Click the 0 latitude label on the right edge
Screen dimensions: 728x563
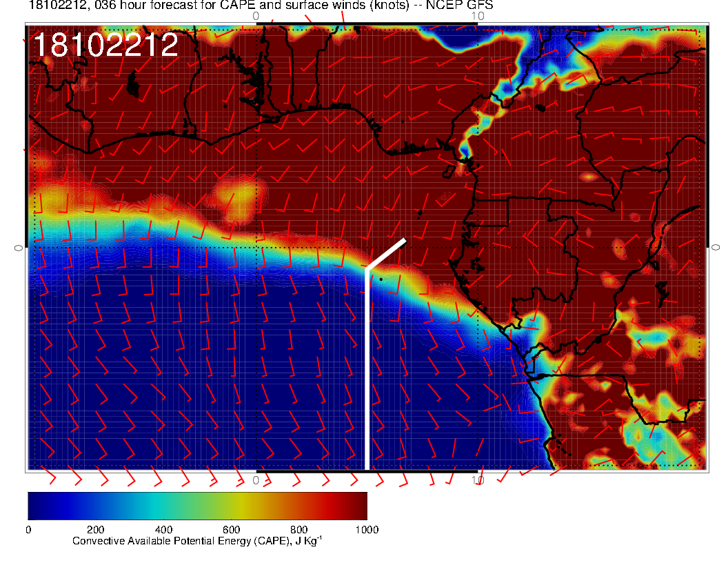pyautogui.click(x=716, y=247)
